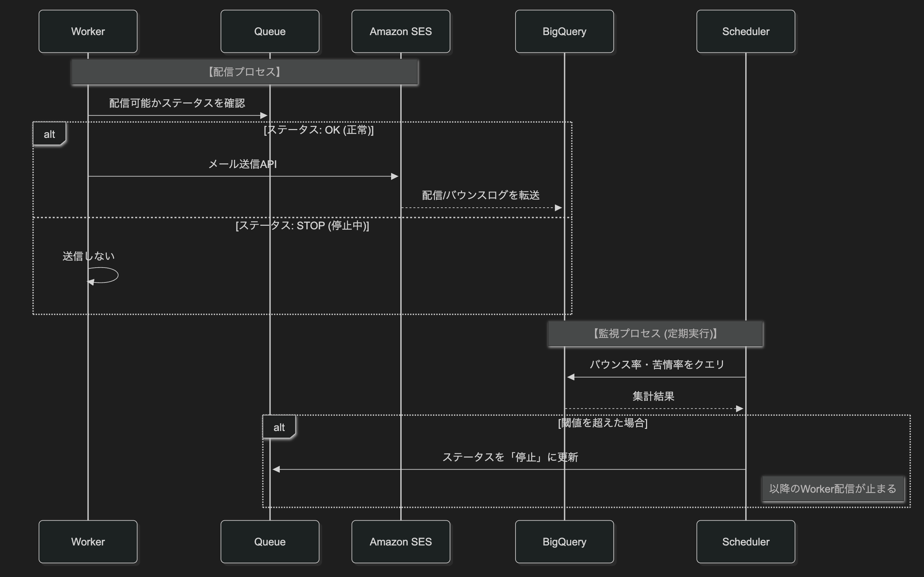Select the bottom Amazon SES box
Image resolution: width=924 pixels, height=577 pixels.
tap(400, 541)
